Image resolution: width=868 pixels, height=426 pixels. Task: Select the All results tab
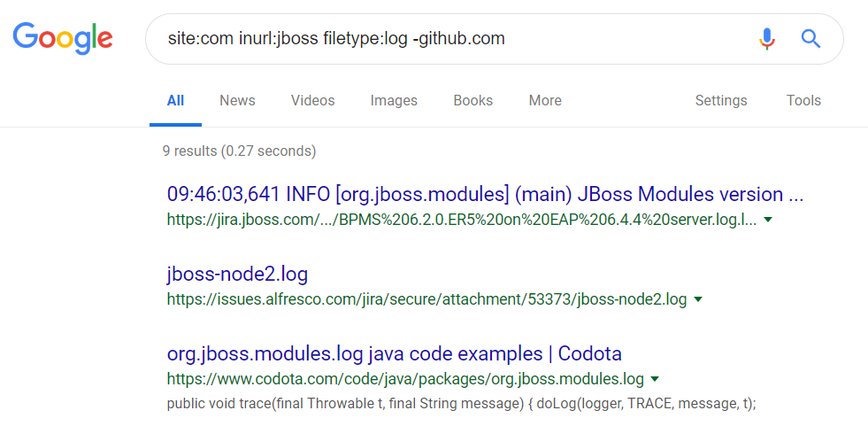[x=175, y=100]
